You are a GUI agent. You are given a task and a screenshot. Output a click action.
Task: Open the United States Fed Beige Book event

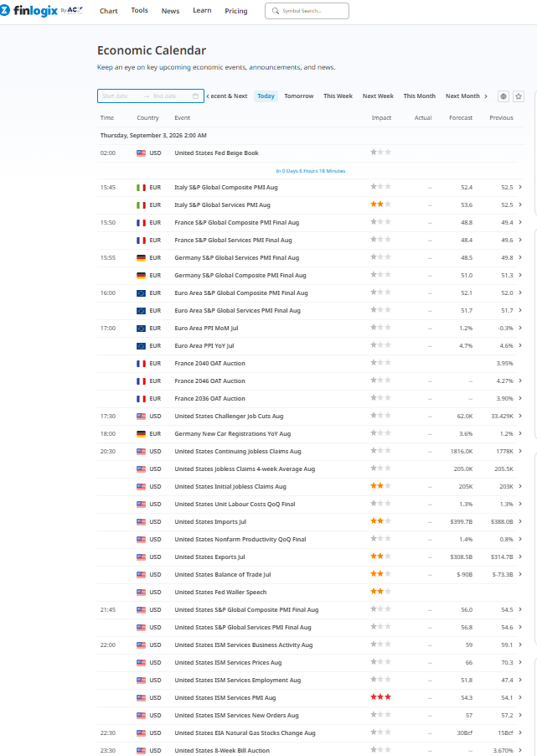coord(216,153)
